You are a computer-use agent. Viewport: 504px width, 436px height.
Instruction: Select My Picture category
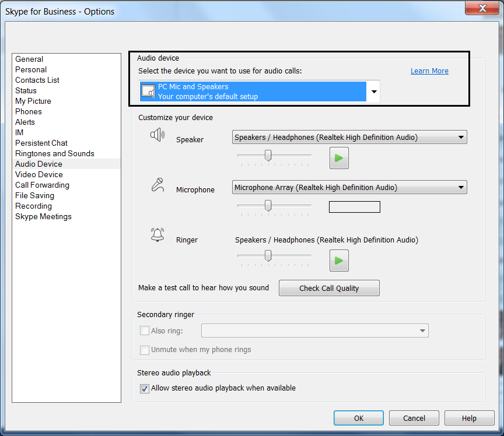(33, 101)
